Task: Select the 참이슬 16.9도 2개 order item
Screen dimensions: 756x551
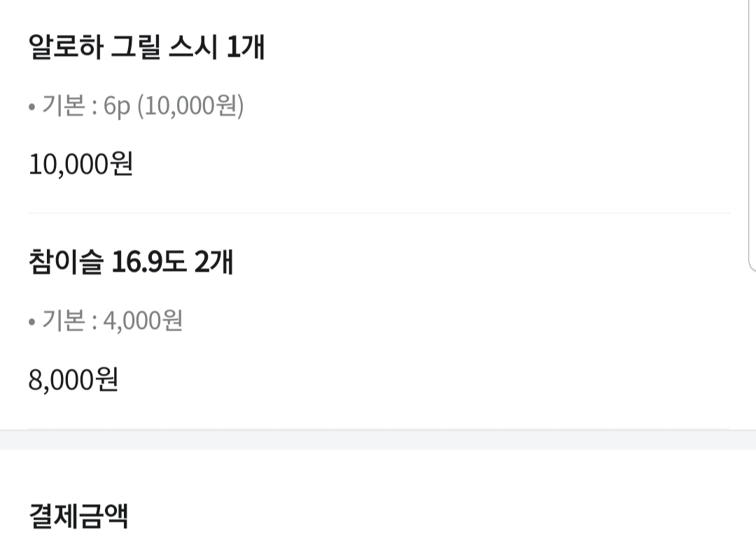Action: tap(131, 262)
